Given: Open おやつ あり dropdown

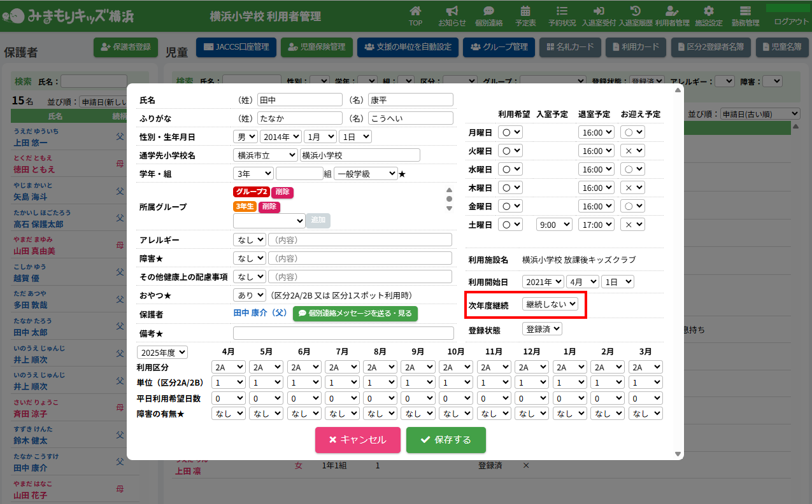Looking at the screenshot, I should [x=250, y=295].
